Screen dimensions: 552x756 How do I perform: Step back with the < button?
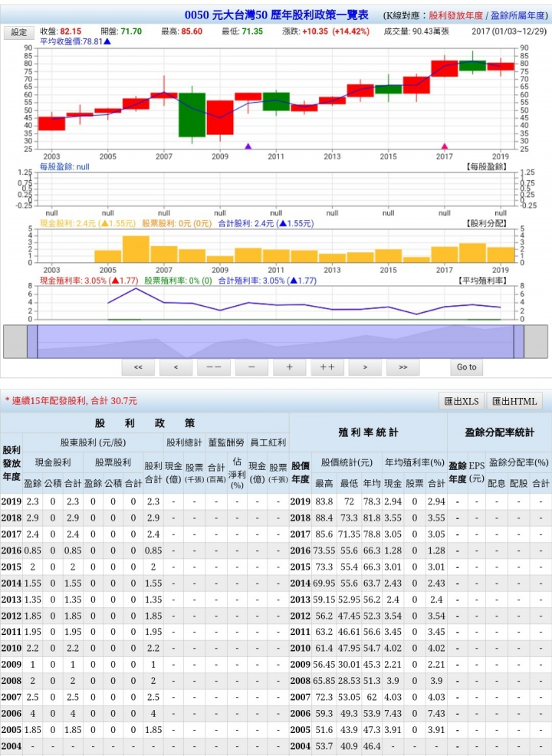pyautogui.click(x=176, y=367)
